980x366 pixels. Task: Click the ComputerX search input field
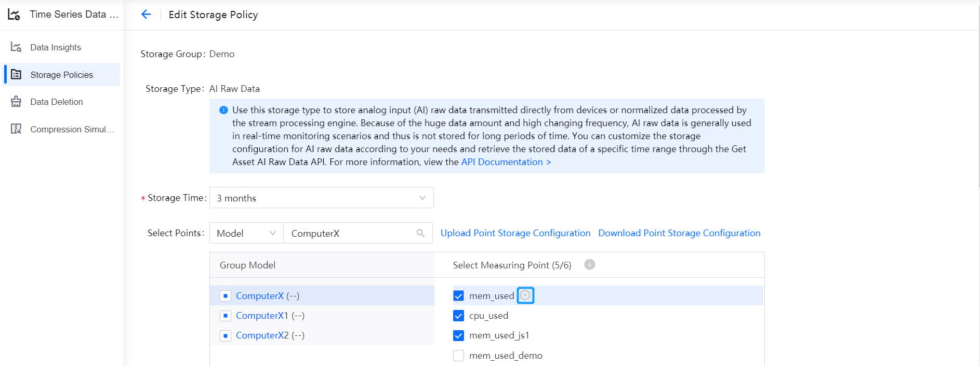click(x=358, y=233)
